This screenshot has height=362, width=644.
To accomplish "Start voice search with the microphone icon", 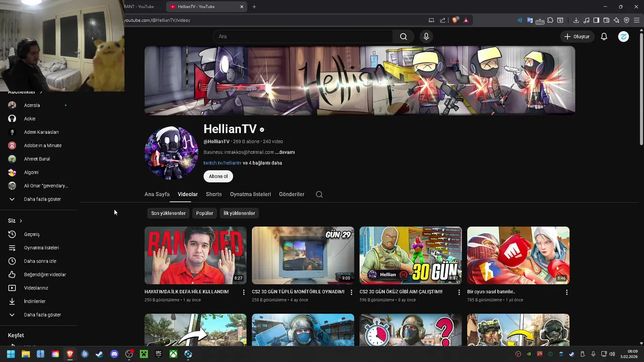I will (x=426, y=37).
